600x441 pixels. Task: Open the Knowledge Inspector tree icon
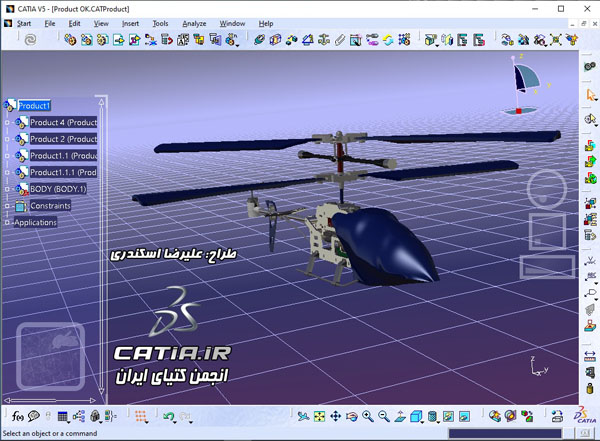[x=79, y=416]
